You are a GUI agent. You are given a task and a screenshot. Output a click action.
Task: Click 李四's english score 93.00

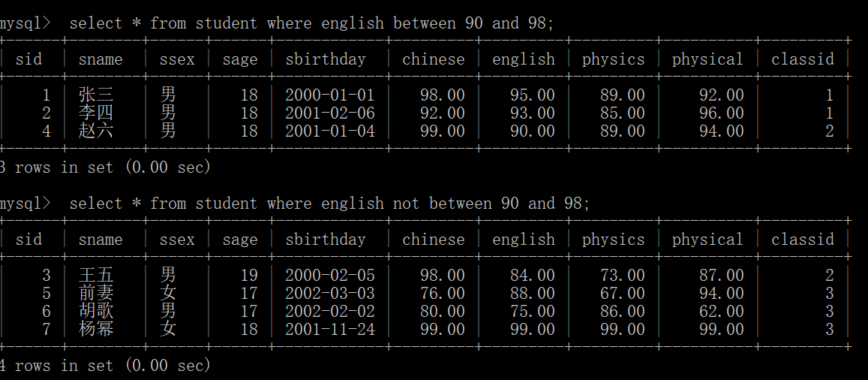533,113
